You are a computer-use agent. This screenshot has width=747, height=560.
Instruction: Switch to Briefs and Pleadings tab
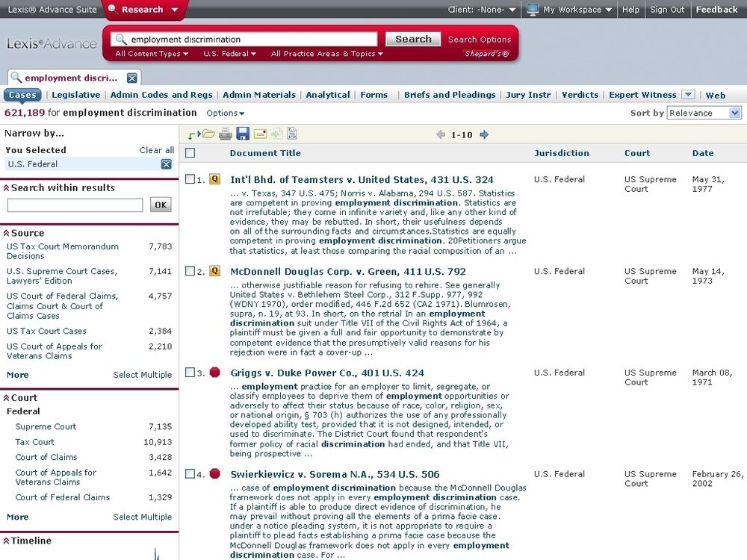pyautogui.click(x=450, y=95)
